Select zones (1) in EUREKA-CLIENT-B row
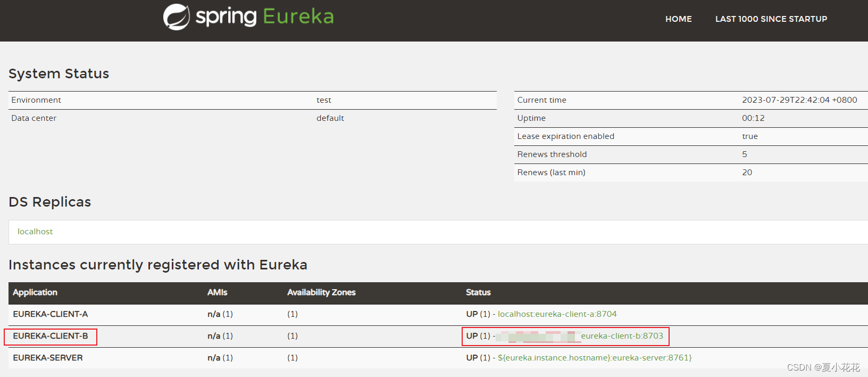This screenshot has width=868, height=377. click(x=293, y=336)
